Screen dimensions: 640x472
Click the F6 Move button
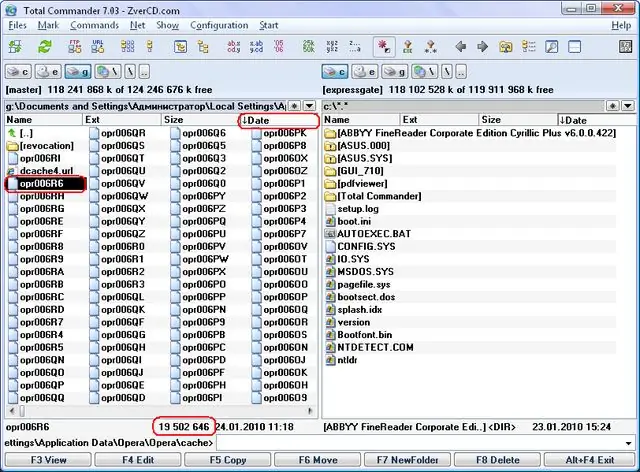point(318,460)
